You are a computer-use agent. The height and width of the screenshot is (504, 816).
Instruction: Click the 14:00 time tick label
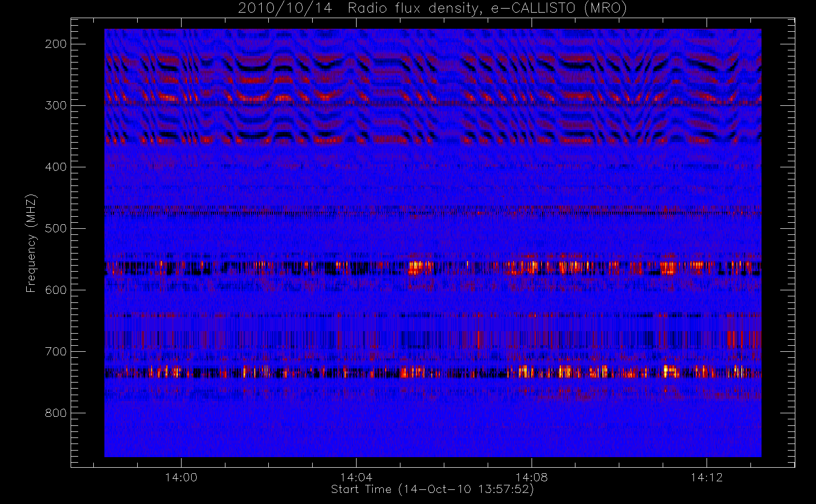(x=181, y=477)
